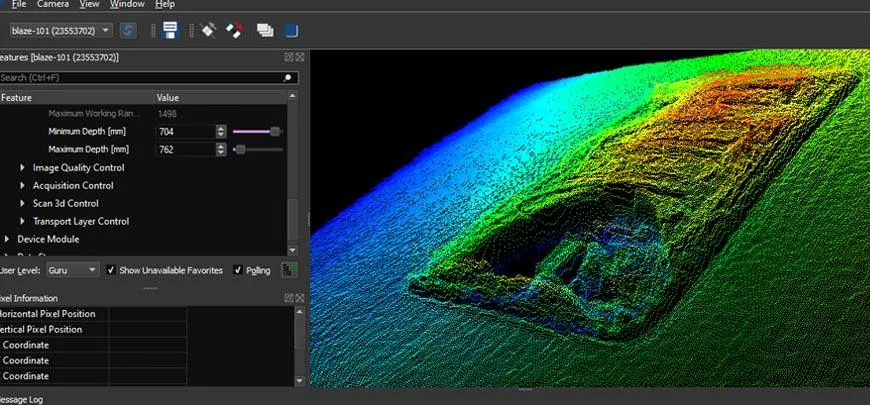870x405 pixels.
Task: Click the blue square toolbar icon
Action: (292, 31)
